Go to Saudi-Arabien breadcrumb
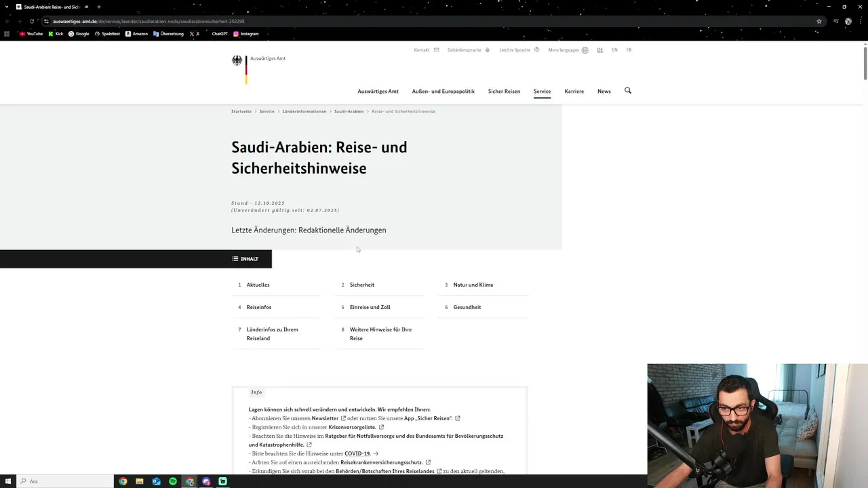 349,111
